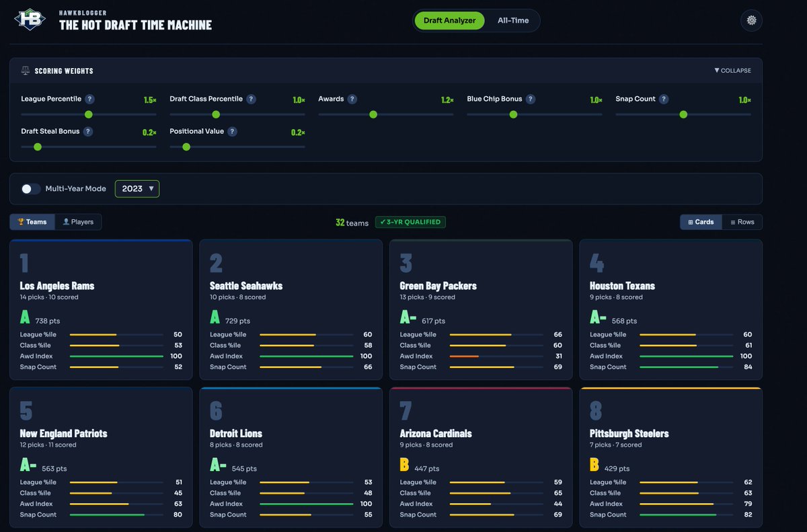This screenshot has width=807, height=532.
Task: Click "738 pts" on Rams card
Action: coord(48,321)
